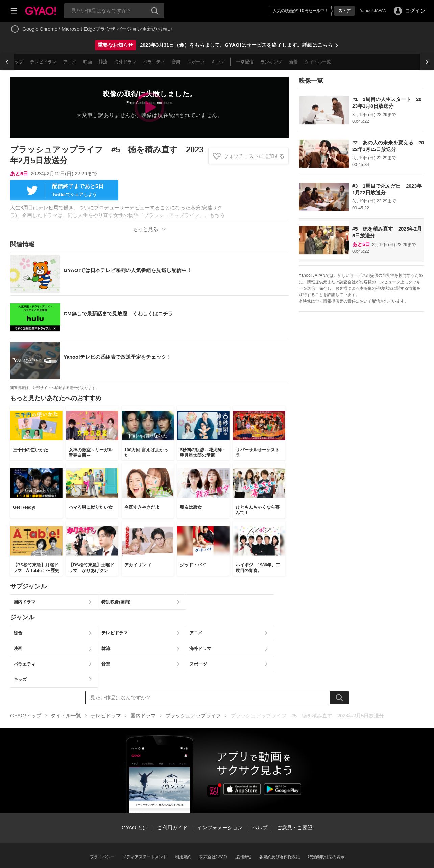Viewport: 434px width, 868px height.
Task: Open episode #5 徳を積み直す in list
Action: (361, 240)
